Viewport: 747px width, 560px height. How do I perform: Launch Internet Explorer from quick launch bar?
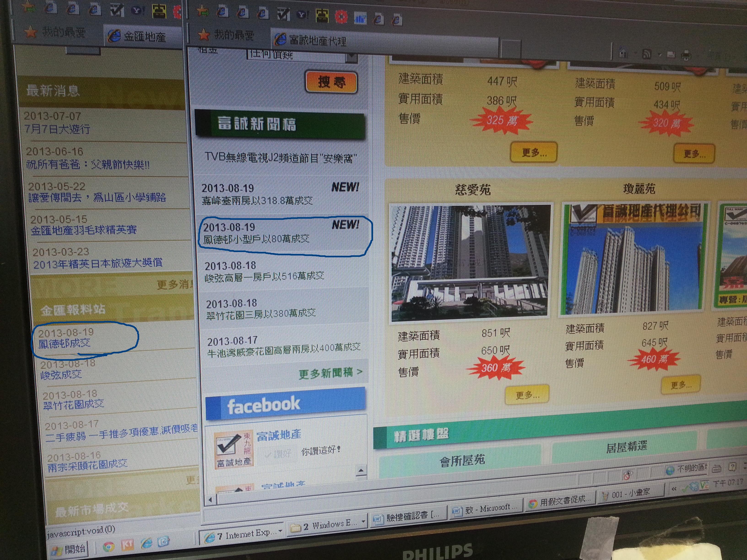pyautogui.click(x=146, y=543)
